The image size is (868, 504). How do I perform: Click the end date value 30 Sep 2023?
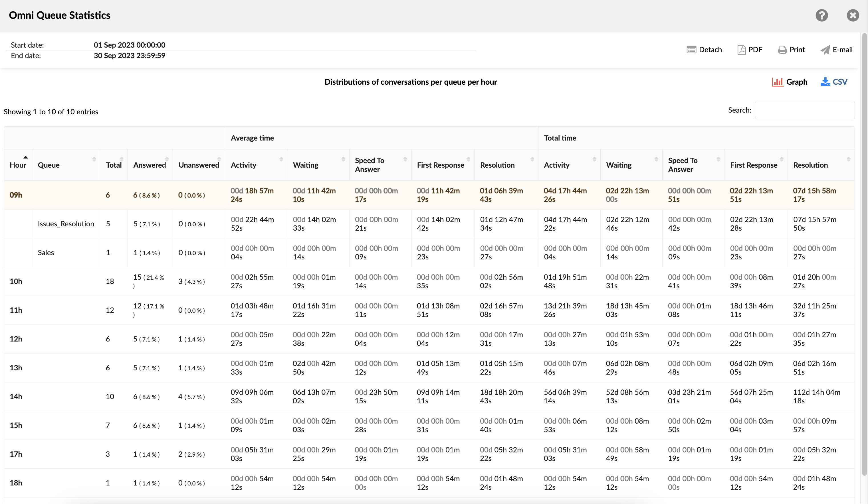point(129,56)
